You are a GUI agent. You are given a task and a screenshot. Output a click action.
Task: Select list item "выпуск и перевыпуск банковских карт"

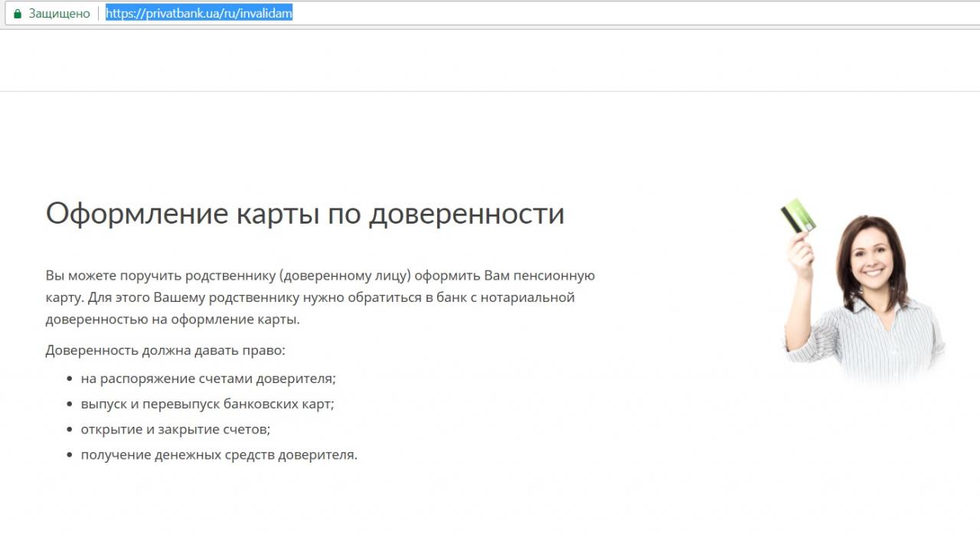point(207,404)
